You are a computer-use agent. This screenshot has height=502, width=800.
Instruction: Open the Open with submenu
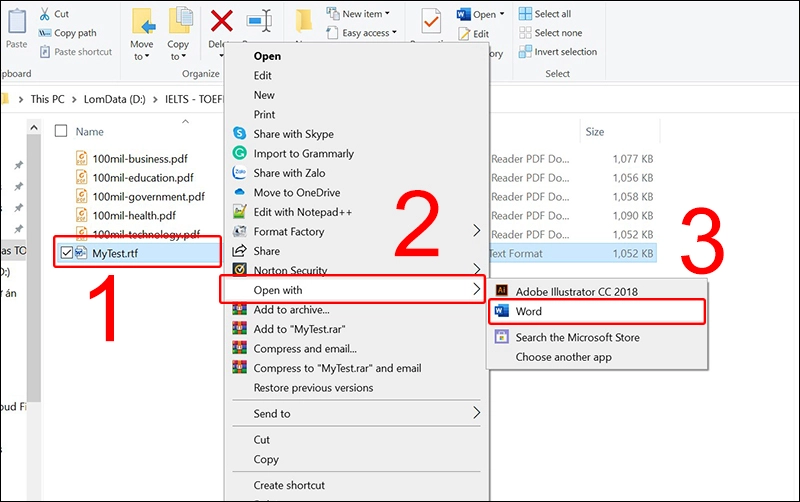pyautogui.click(x=352, y=290)
